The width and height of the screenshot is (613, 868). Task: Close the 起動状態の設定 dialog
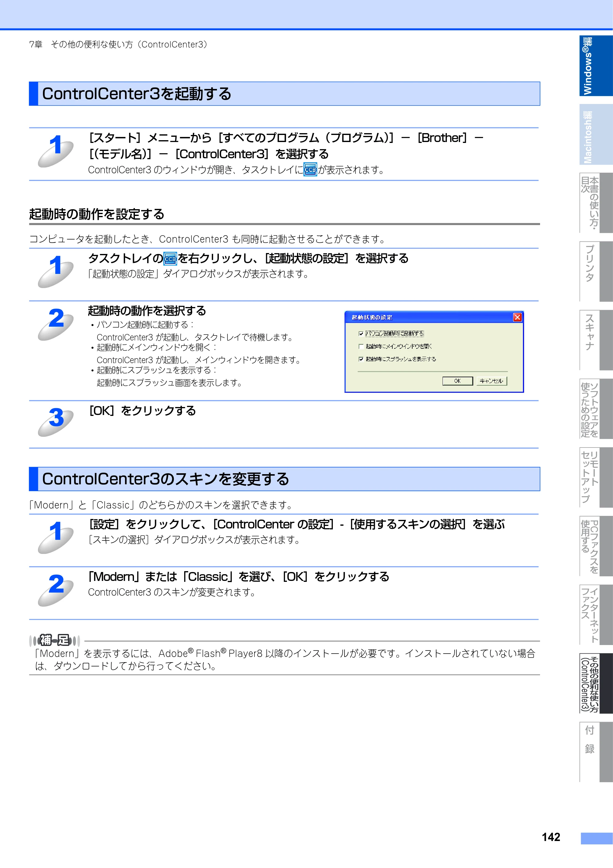pyautogui.click(x=517, y=317)
